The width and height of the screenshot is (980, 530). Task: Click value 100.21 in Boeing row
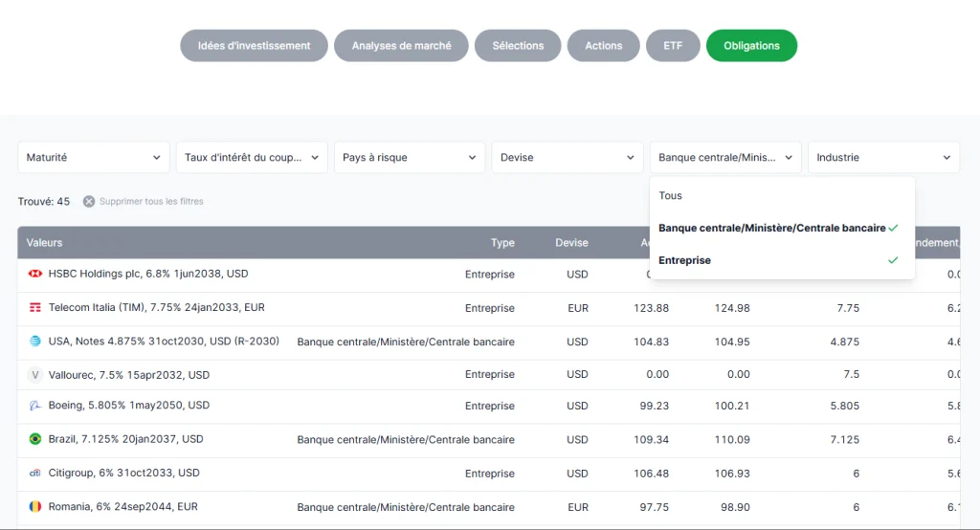[x=732, y=406]
